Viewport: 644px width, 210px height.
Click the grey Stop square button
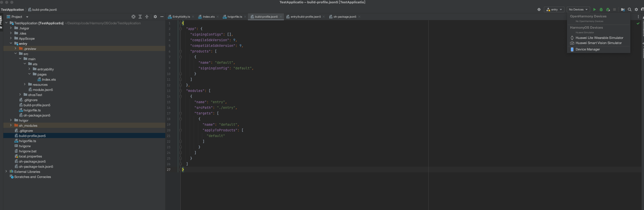[614, 9]
